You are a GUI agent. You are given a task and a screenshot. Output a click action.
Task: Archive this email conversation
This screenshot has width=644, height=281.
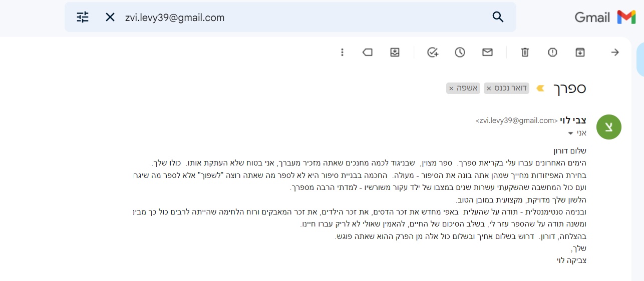(x=580, y=52)
